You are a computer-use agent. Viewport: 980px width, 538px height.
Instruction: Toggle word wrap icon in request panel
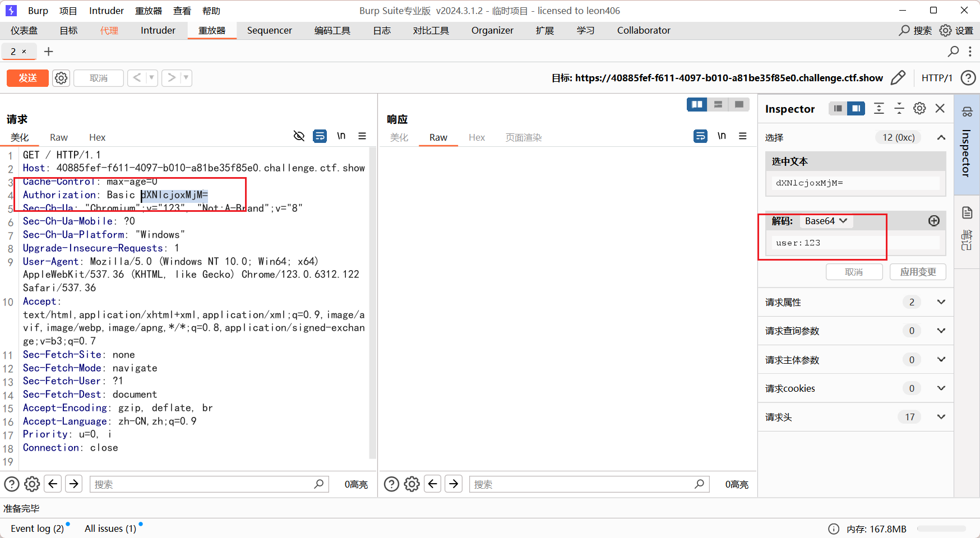[x=320, y=136]
